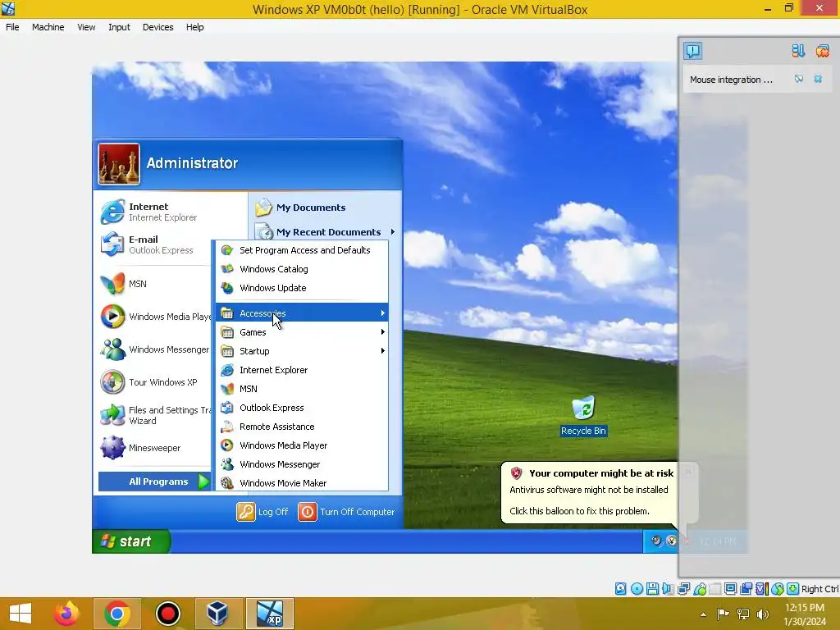Open the Recycle Bin desktop icon
Viewport: 840px width, 630px height.
coord(583,416)
